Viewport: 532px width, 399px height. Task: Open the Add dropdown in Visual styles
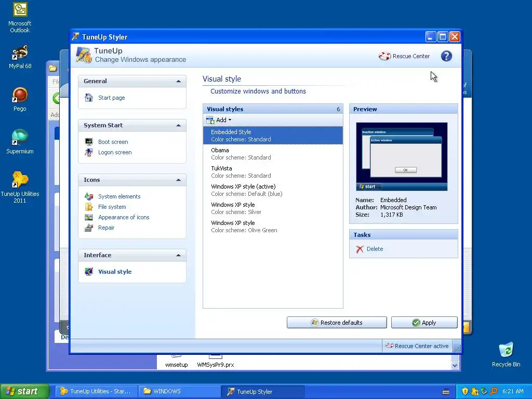(x=219, y=120)
